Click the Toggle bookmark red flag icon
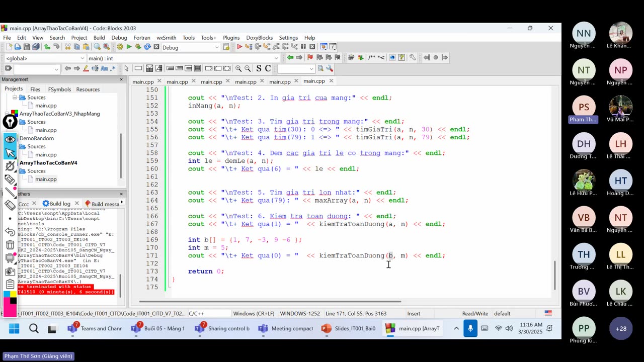This screenshot has width=644, height=362. click(x=310, y=57)
